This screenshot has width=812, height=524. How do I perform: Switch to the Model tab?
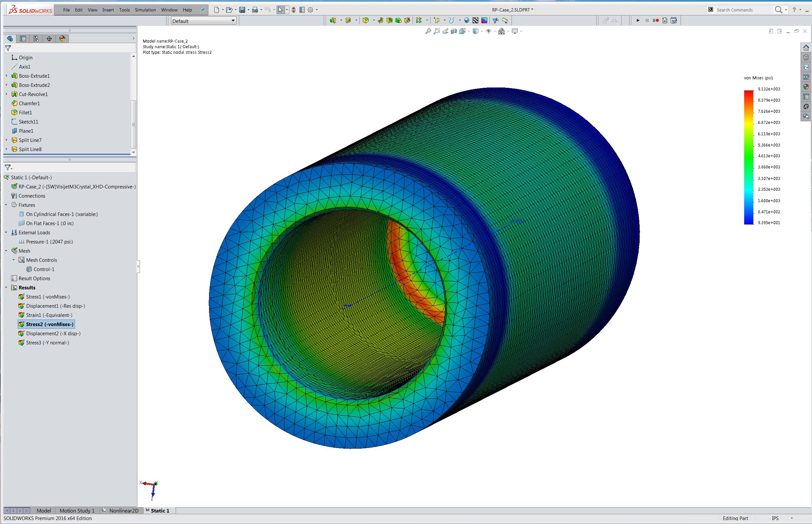click(x=44, y=510)
